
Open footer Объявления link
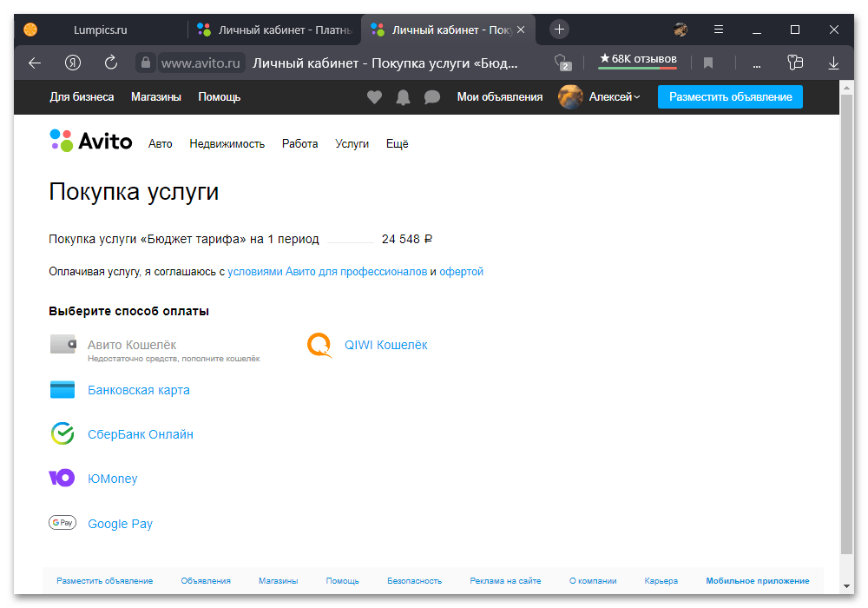point(206,581)
